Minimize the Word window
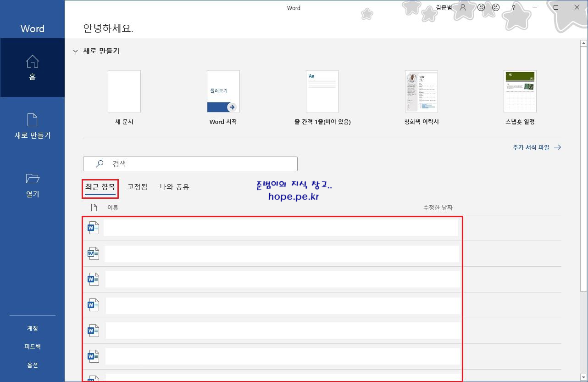The width and height of the screenshot is (588, 382). [x=535, y=7]
